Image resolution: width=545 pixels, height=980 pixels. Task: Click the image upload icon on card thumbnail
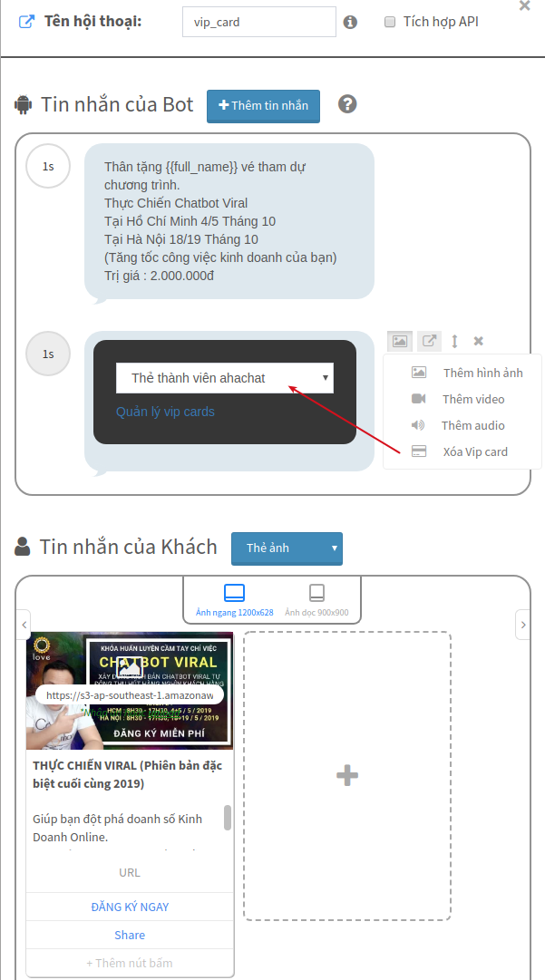coord(130,669)
